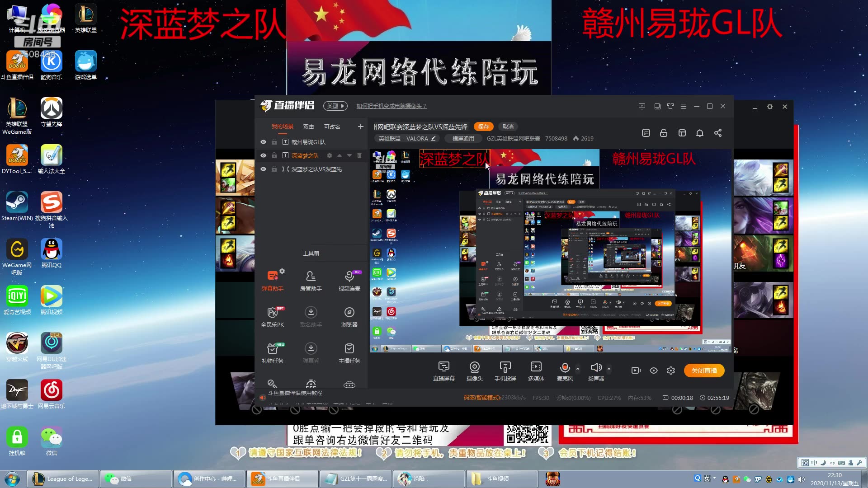Switch to 我的场景 tab
The image size is (868, 488).
click(x=282, y=127)
